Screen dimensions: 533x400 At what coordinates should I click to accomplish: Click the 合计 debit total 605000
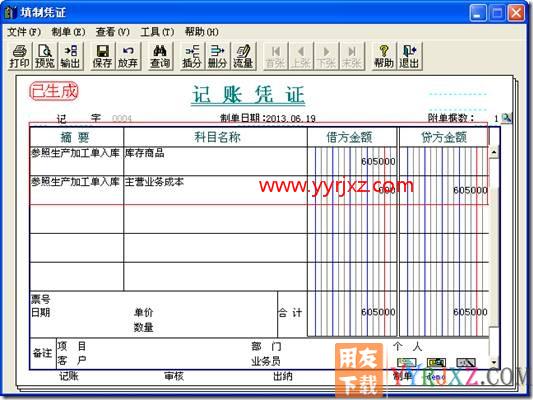(x=378, y=312)
